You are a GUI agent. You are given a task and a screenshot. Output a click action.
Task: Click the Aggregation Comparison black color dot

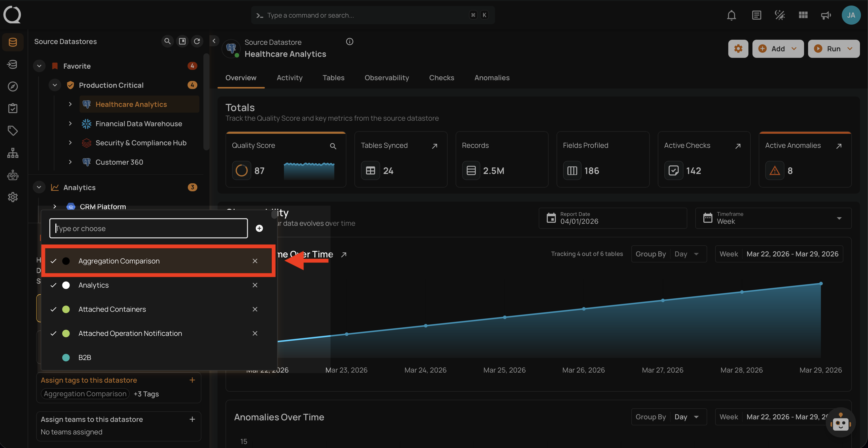tap(66, 261)
